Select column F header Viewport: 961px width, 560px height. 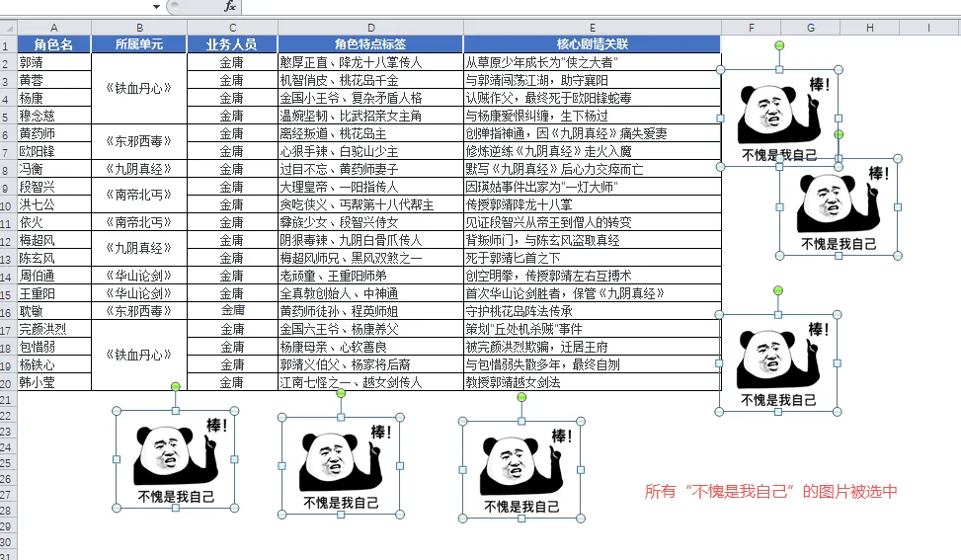752,28
